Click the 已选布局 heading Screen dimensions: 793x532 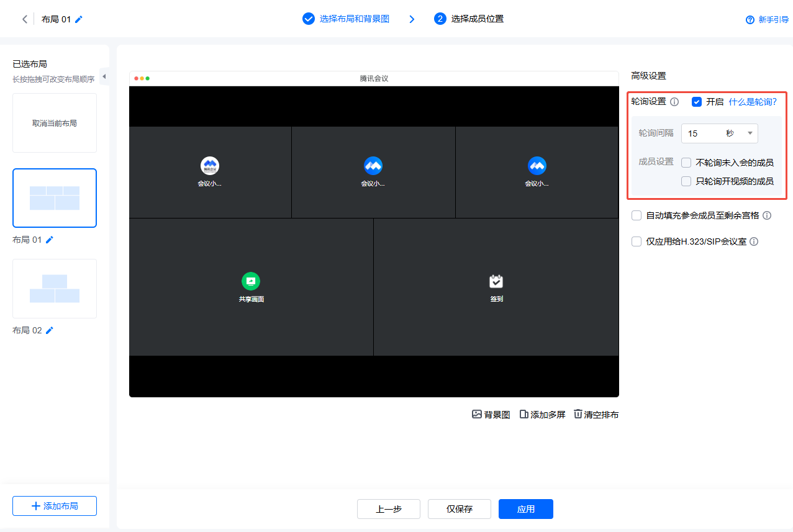[30, 64]
